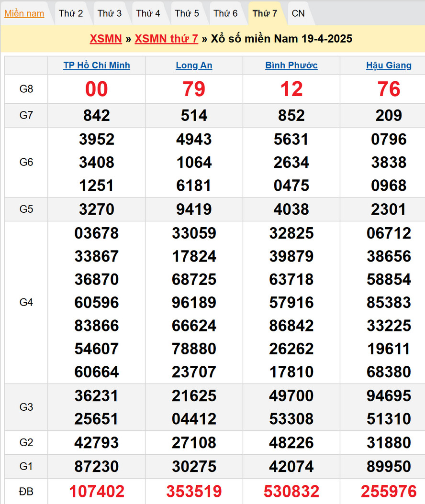This screenshot has height=504, width=425.
Task: Open the TP Hồ Chí Minh column link
Action: coord(97,66)
